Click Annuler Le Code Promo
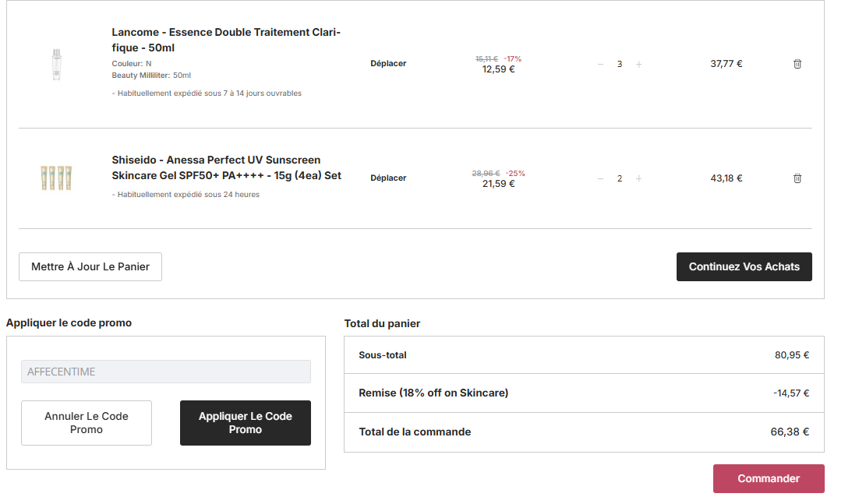The height and width of the screenshot is (504, 859). pos(87,423)
